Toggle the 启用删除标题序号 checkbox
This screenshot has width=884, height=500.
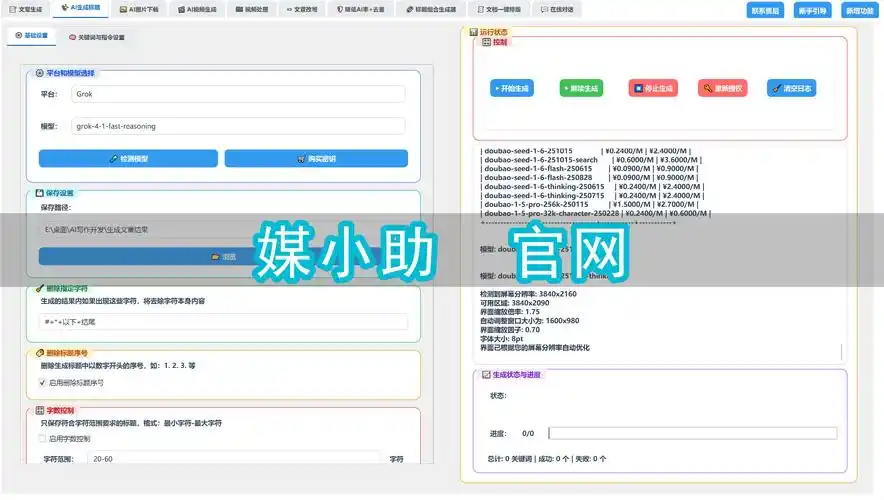(42, 383)
